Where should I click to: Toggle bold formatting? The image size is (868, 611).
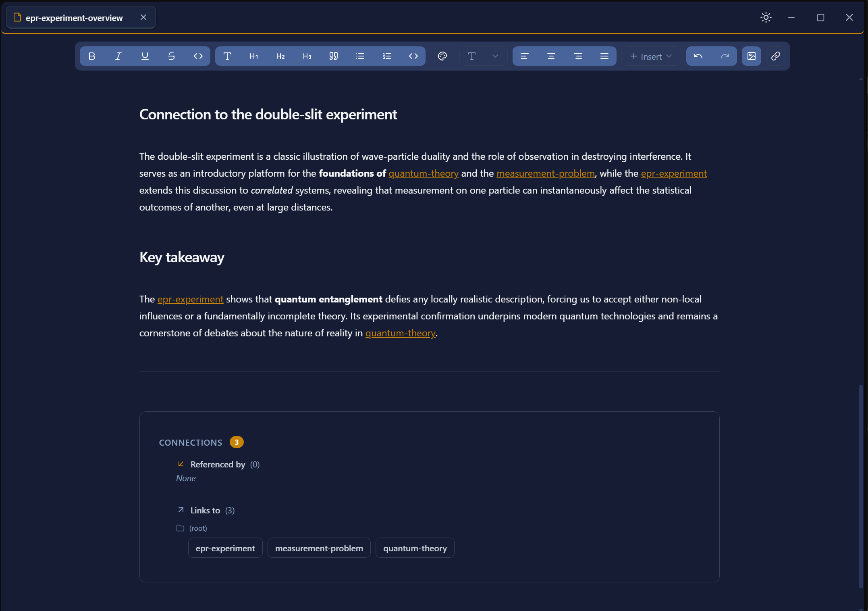pos(92,56)
